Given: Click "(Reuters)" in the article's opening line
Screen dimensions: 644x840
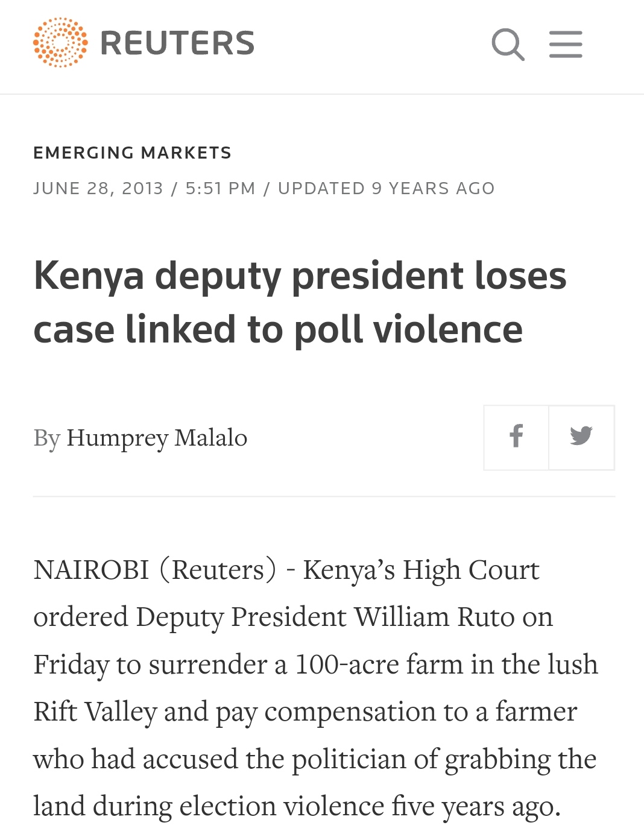Looking at the screenshot, I should click(218, 570).
